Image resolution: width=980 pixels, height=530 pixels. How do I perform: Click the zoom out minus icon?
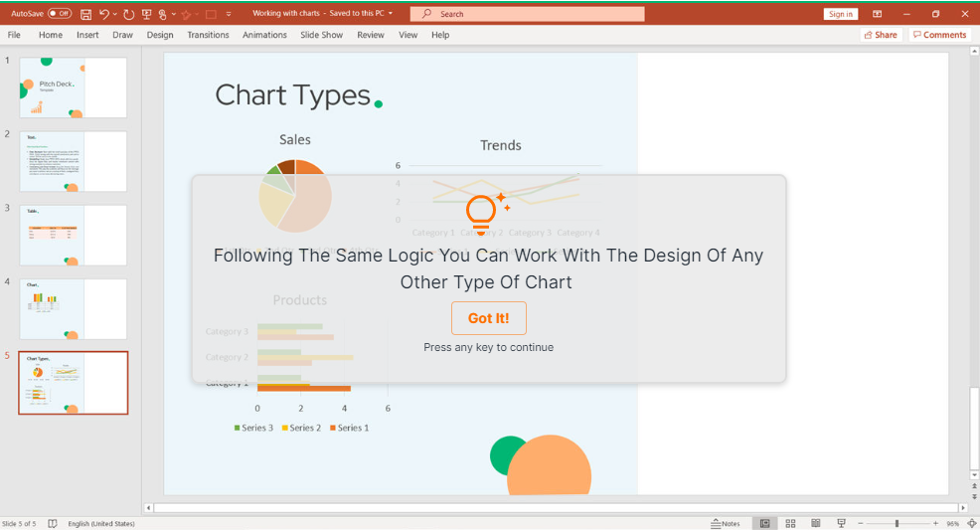[861, 523]
